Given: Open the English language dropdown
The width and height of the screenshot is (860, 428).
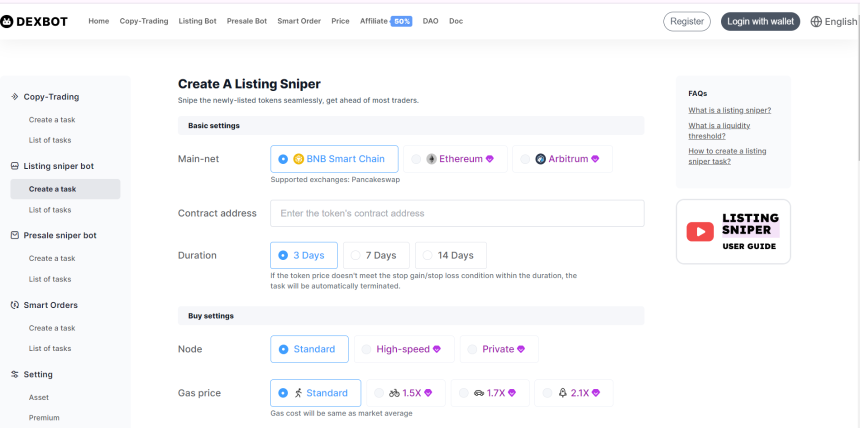Looking at the screenshot, I should (834, 21).
